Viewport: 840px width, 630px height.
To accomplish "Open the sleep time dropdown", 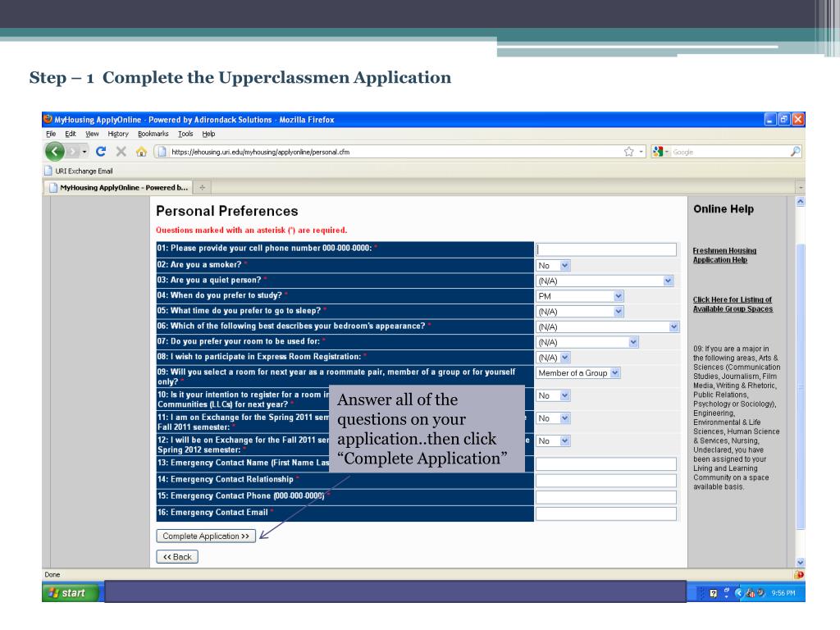I will [x=580, y=311].
